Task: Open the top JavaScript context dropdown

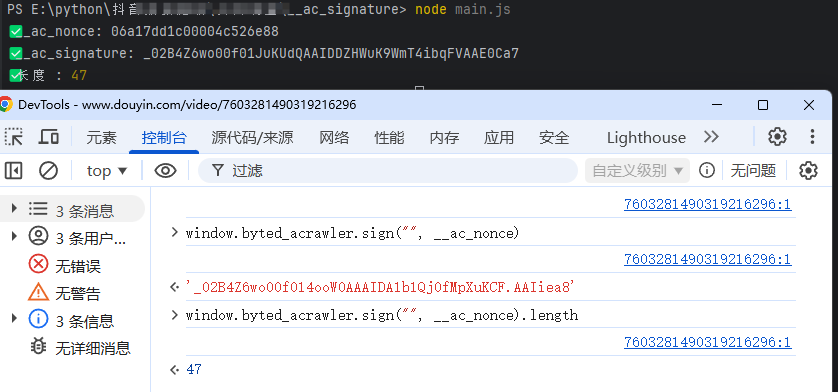Action: (x=107, y=171)
